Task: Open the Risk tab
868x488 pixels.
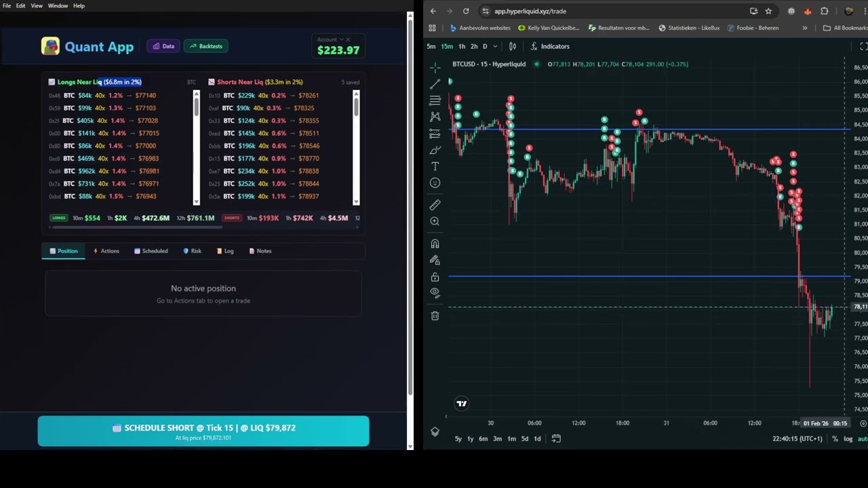Action: tap(193, 251)
